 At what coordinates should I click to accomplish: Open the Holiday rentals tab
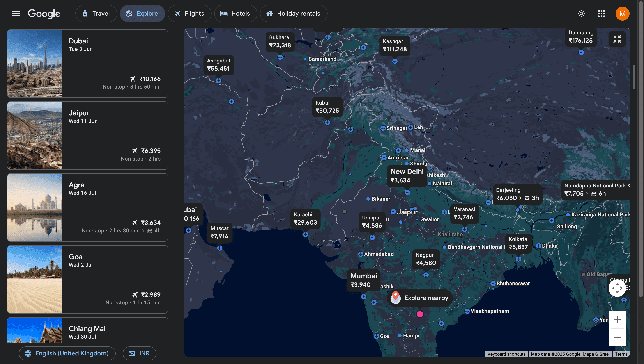coord(294,14)
